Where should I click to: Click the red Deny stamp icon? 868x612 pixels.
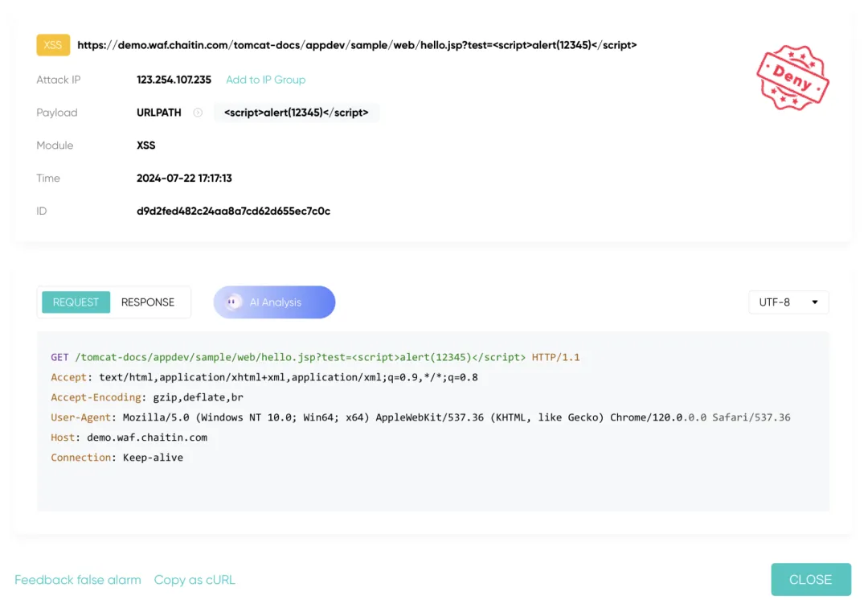792,78
